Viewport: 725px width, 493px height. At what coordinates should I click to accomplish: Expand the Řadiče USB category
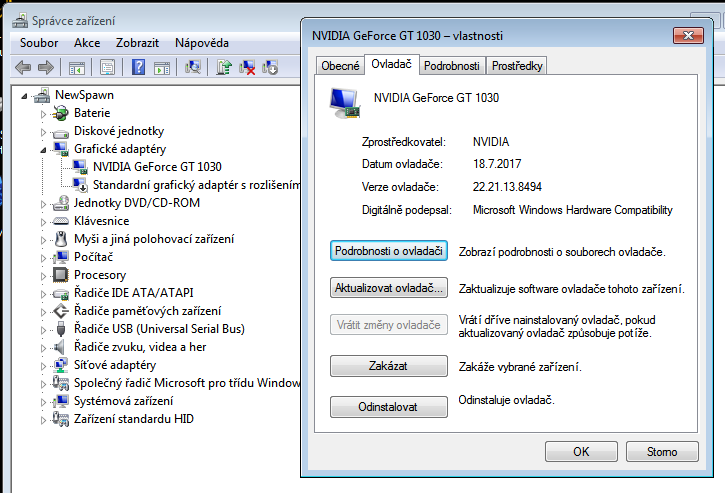pyautogui.click(x=43, y=330)
